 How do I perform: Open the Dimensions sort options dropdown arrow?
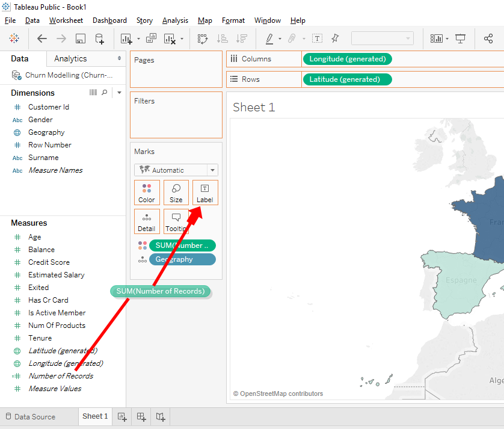(118, 92)
